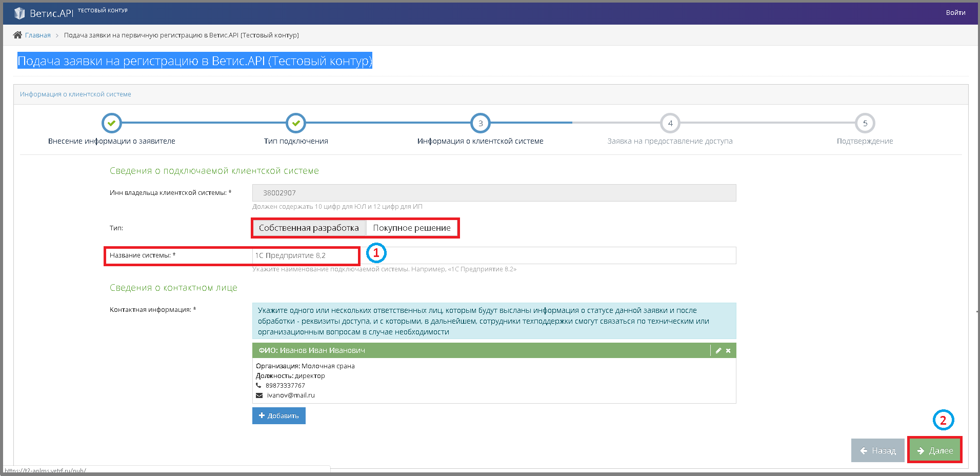Click the ИНН владельца disabled field
980x476 pixels.
(494, 193)
